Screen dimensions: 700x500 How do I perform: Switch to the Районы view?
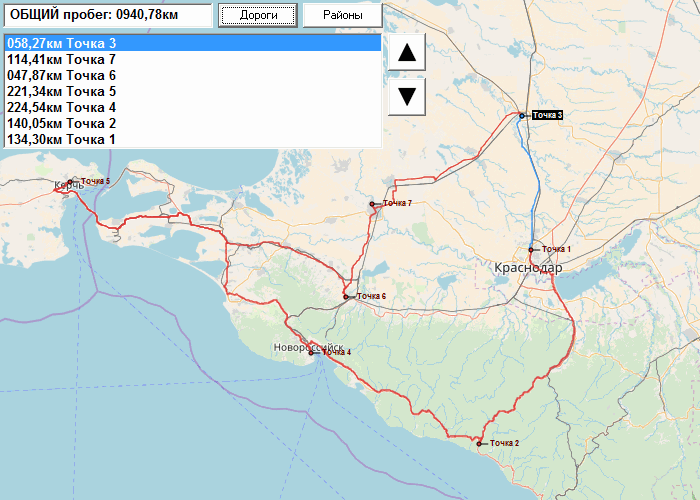click(342, 15)
